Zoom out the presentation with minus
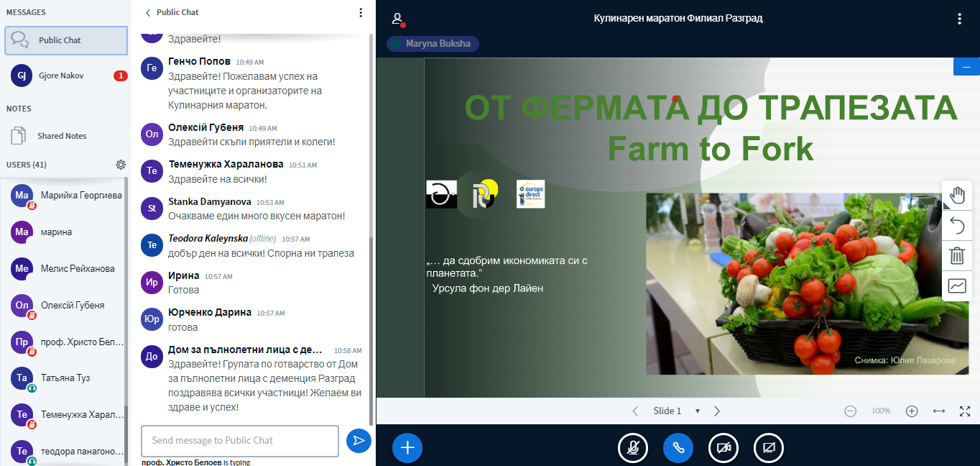The image size is (980, 466). [x=851, y=411]
